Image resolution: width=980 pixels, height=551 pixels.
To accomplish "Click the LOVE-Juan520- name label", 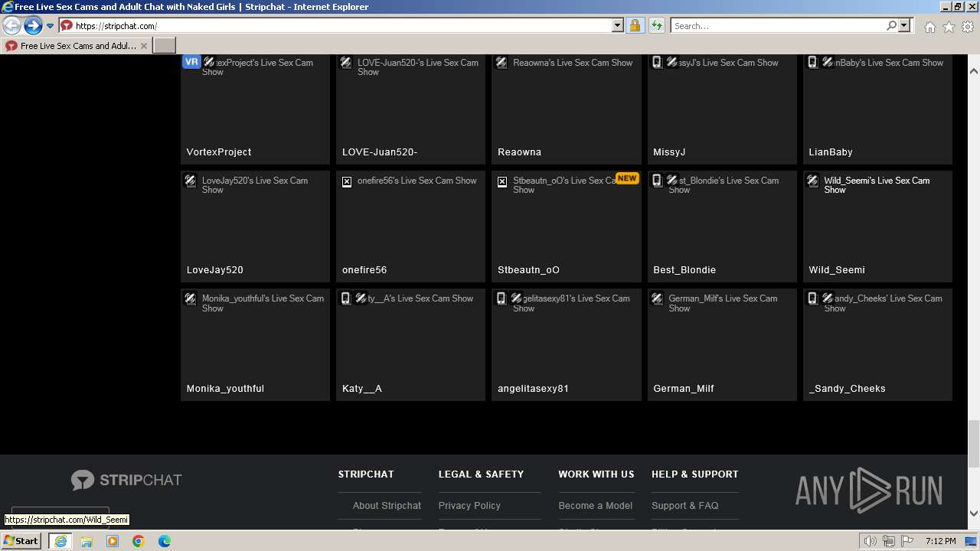I will click(x=380, y=152).
